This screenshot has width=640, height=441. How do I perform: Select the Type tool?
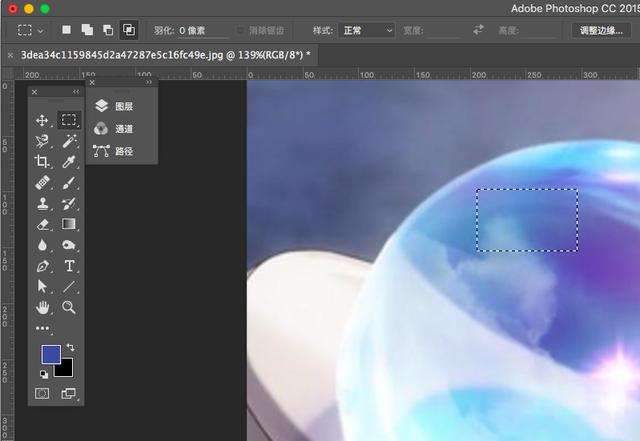tap(69, 266)
